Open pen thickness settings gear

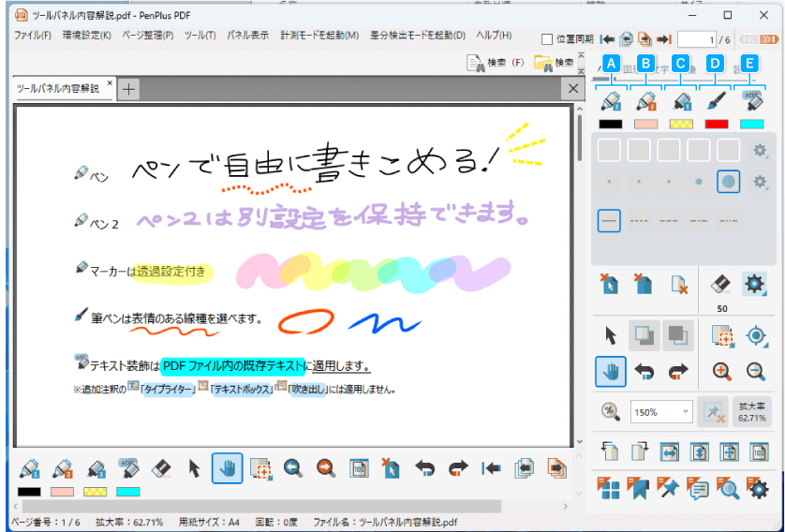pyautogui.click(x=760, y=181)
